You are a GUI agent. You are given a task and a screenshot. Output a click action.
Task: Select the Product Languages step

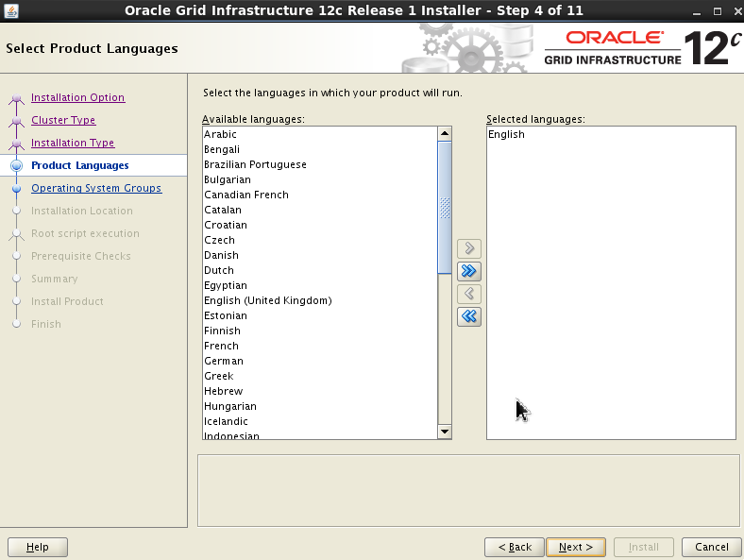tap(79, 165)
